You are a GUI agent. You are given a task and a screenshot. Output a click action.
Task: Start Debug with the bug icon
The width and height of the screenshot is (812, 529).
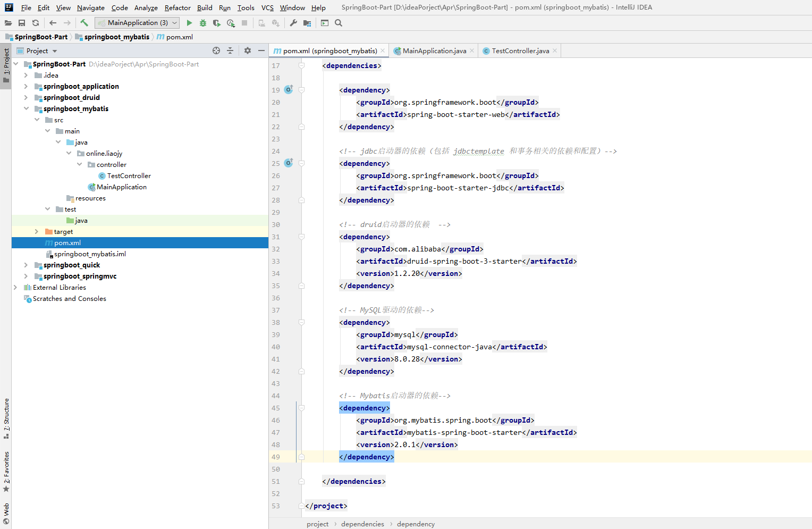pyautogui.click(x=203, y=23)
